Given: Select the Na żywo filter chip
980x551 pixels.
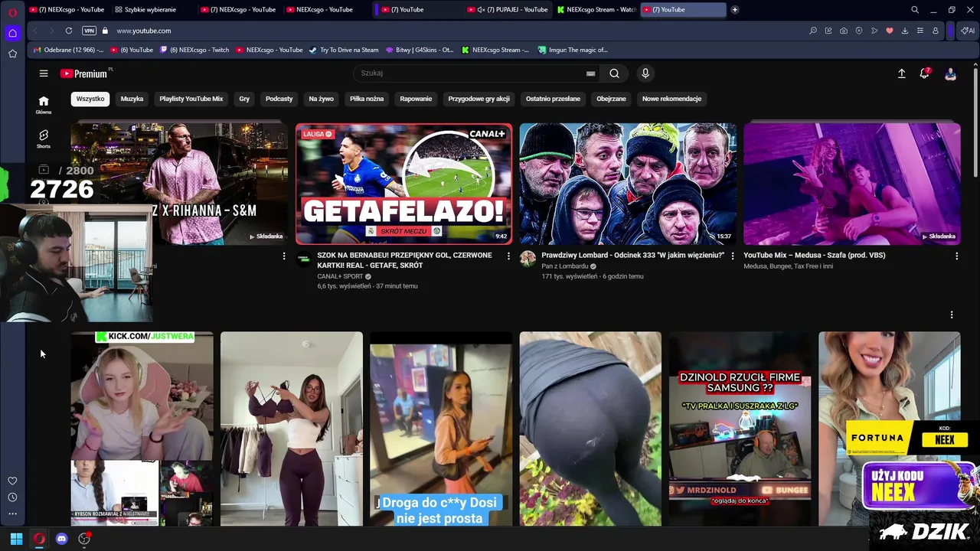Looking at the screenshot, I should click(321, 99).
